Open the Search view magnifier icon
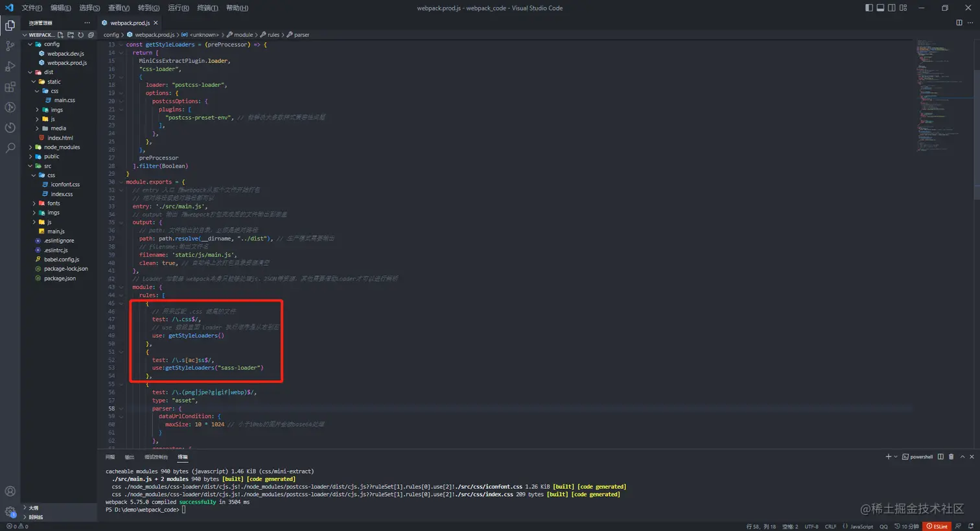The image size is (980, 531). (10, 148)
